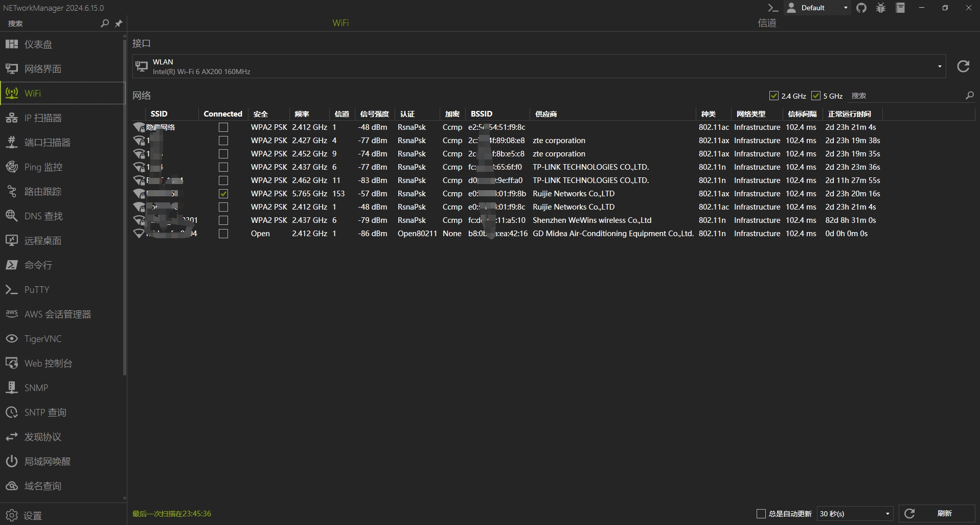Switch to the 信道 tab
The height and width of the screenshot is (525, 980).
[767, 23]
